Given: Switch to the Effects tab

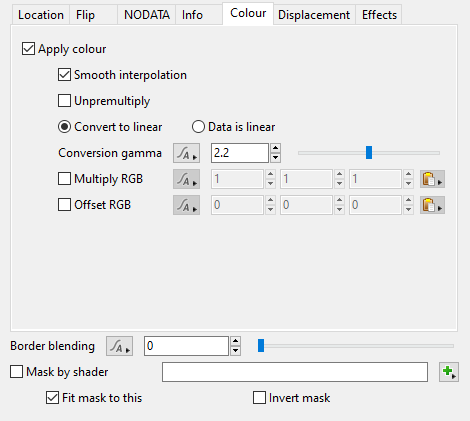Looking at the screenshot, I should (379, 15).
